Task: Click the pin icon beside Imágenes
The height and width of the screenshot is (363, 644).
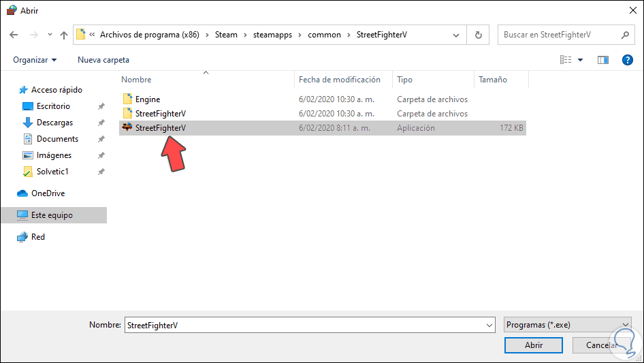Action: (101, 155)
